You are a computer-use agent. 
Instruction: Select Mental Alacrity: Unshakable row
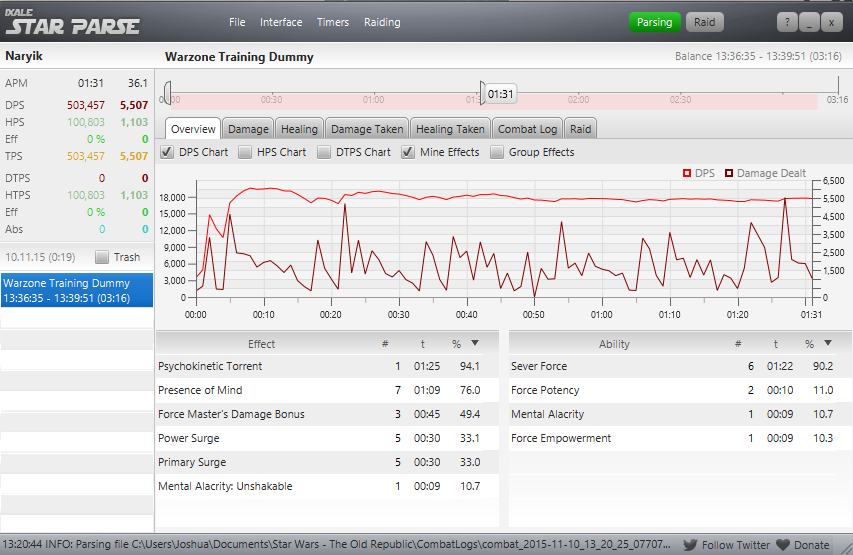(x=327, y=486)
